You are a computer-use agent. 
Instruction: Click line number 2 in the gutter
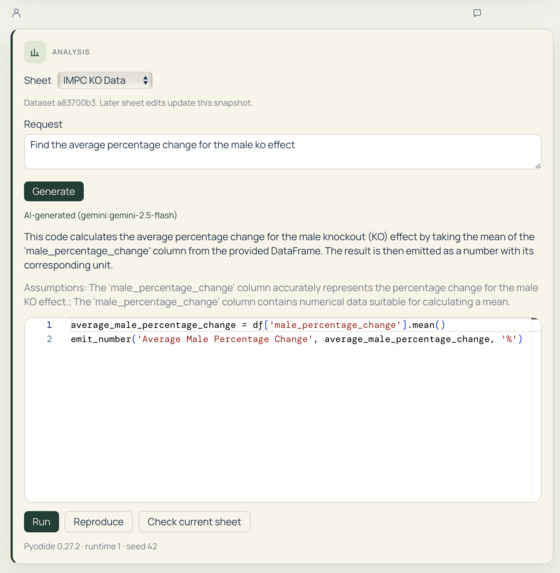[x=49, y=339]
